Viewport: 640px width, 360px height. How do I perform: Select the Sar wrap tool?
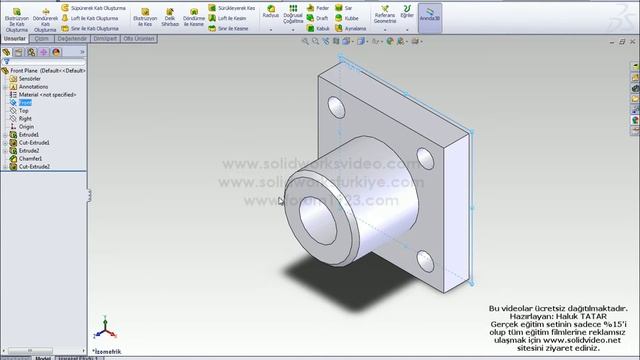[x=343, y=8]
